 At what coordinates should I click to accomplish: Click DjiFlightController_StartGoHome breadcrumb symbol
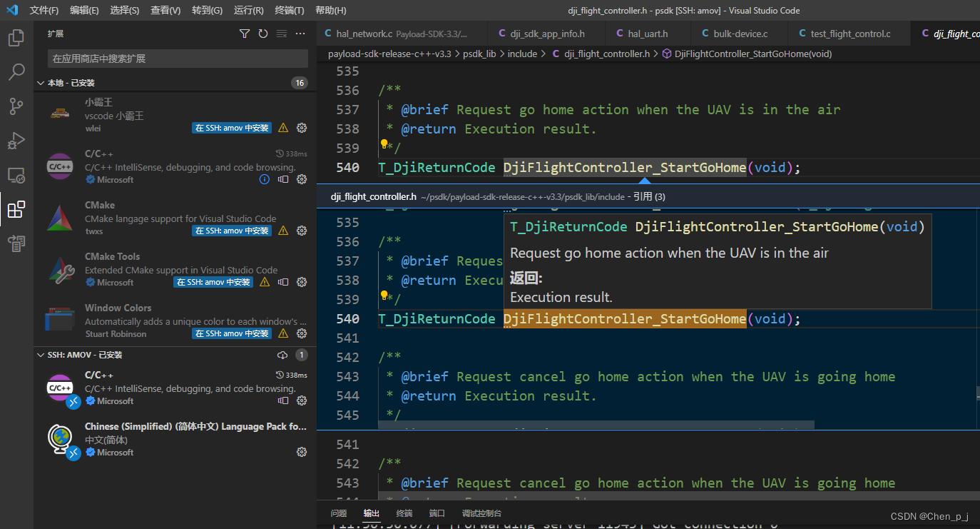tap(746, 54)
